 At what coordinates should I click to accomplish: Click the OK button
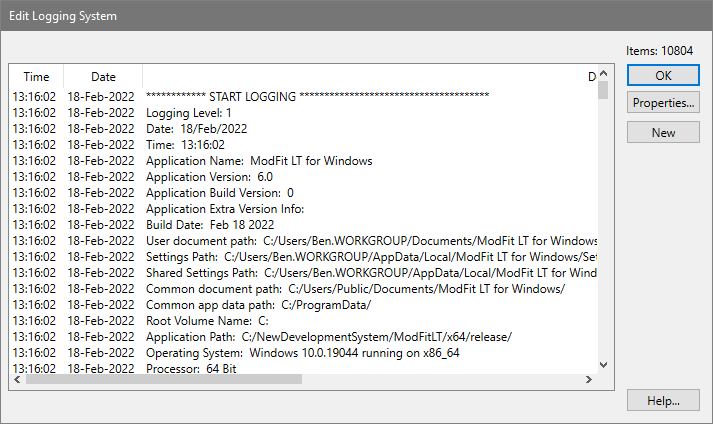pos(663,75)
